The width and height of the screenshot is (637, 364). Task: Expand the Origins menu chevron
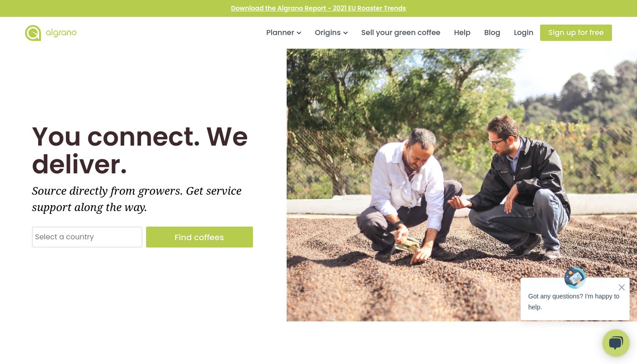[x=345, y=33]
